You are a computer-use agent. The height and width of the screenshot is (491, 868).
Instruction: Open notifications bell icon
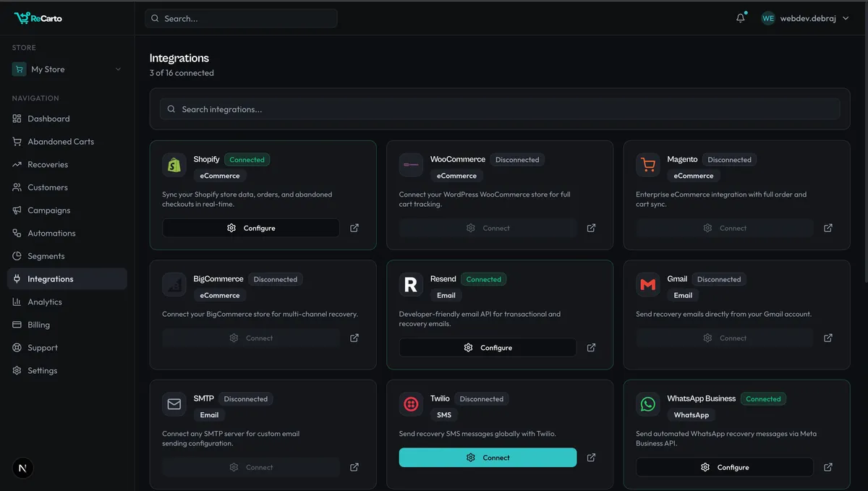tap(741, 18)
